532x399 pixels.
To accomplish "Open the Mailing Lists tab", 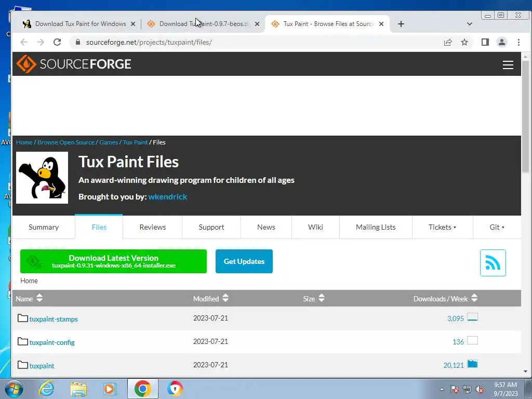I will click(376, 227).
